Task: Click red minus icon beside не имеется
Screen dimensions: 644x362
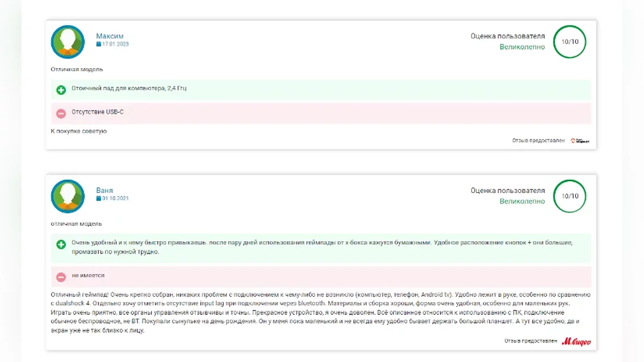Action: coord(61,277)
